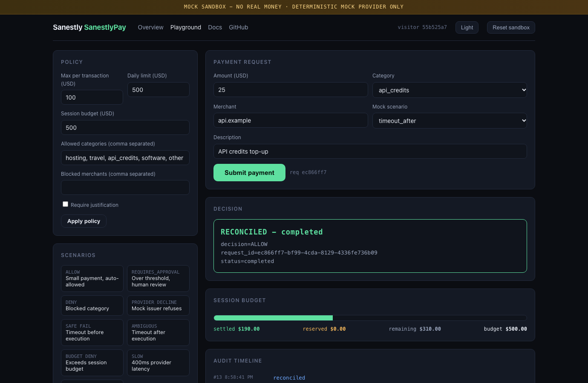Click the budget $500.00 value
The image size is (588, 383).
pyautogui.click(x=505, y=329)
